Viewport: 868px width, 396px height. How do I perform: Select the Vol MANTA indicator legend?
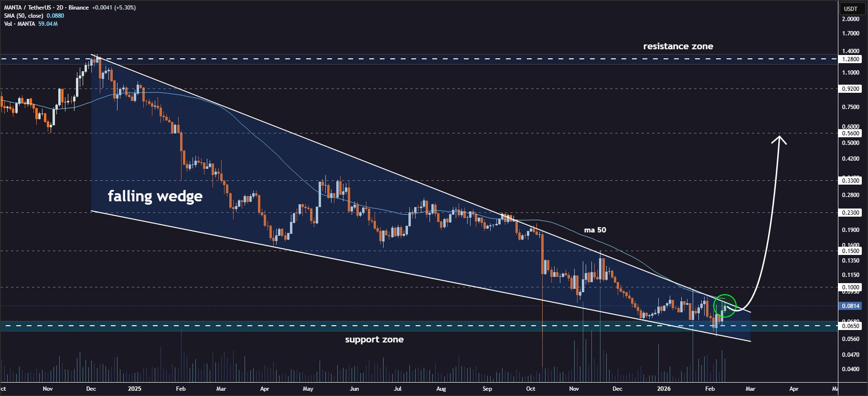click(x=31, y=24)
